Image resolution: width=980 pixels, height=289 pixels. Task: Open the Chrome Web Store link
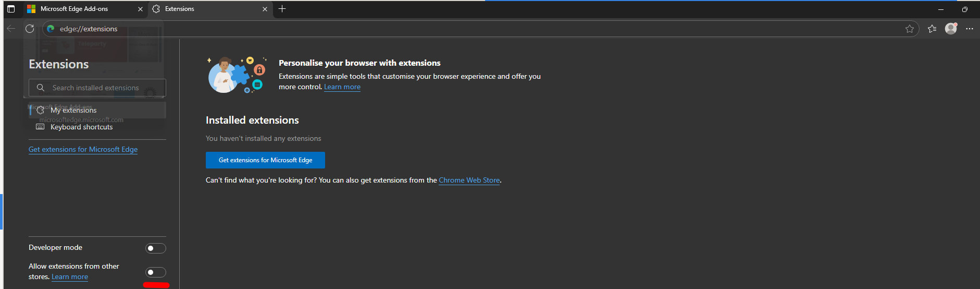pos(469,180)
